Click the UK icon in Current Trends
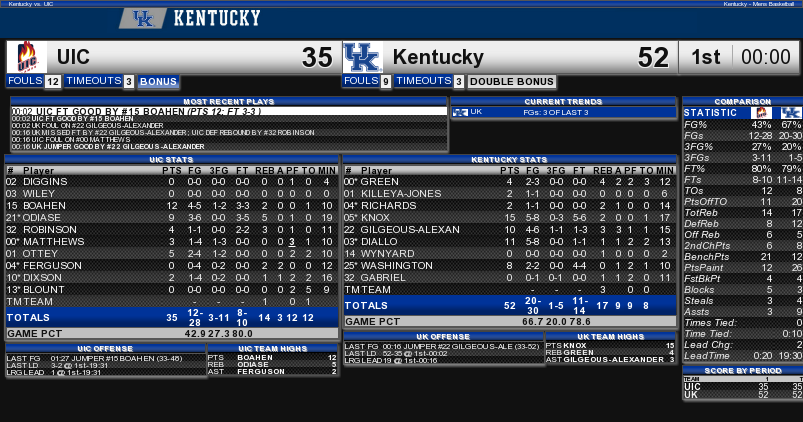803x422 pixels. pyautogui.click(x=461, y=112)
